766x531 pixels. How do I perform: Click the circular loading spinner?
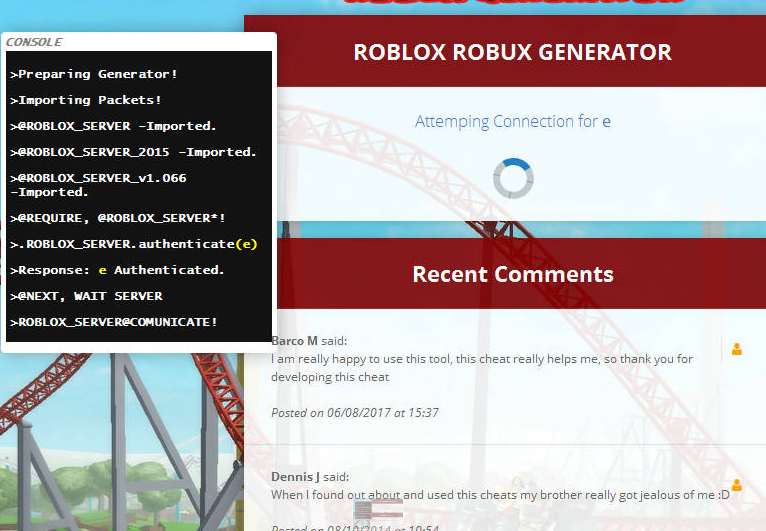[x=513, y=178]
